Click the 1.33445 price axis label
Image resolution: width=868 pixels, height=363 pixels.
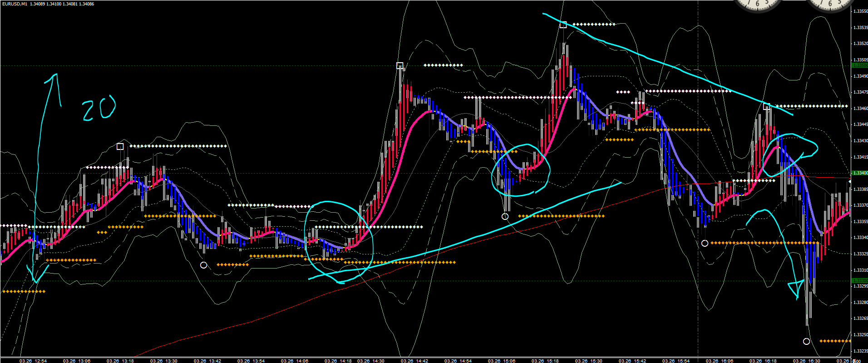(x=861, y=124)
